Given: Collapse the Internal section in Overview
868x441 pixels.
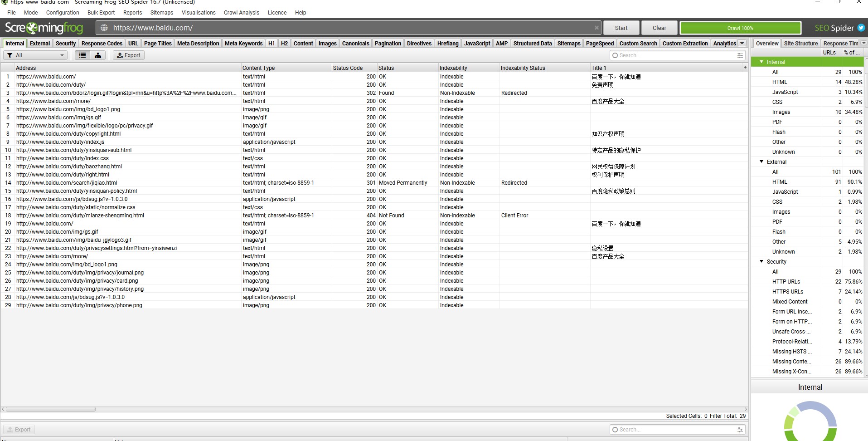Looking at the screenshot, I should pyautogui.click(x=761, y=62).
